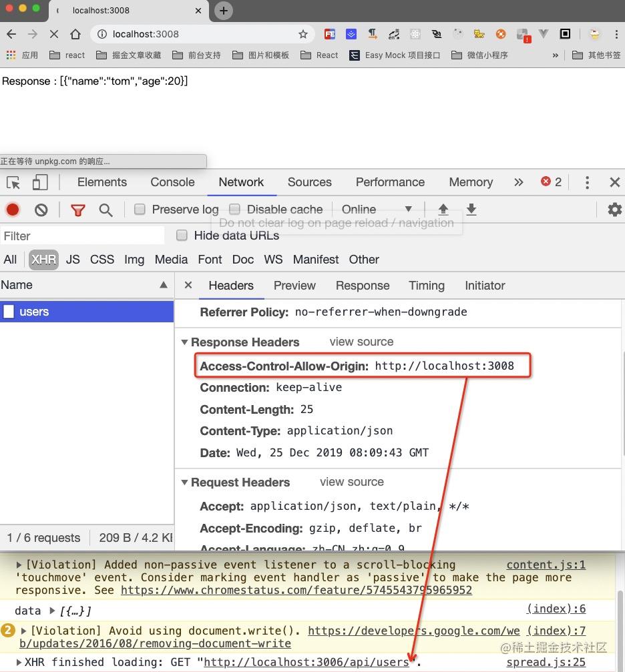View source of Response Headers
The width and height of the screenshot is (625, 672).
point(362,342)
